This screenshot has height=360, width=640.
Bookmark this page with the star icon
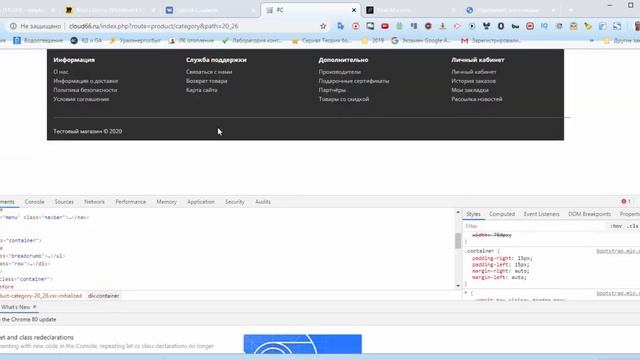323,26
